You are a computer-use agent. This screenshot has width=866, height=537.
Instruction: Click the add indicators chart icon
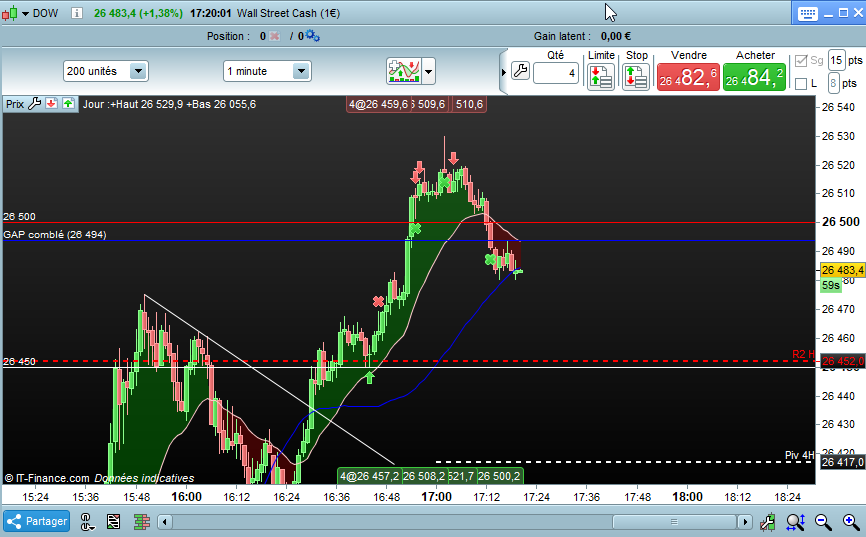coord(404,71)
